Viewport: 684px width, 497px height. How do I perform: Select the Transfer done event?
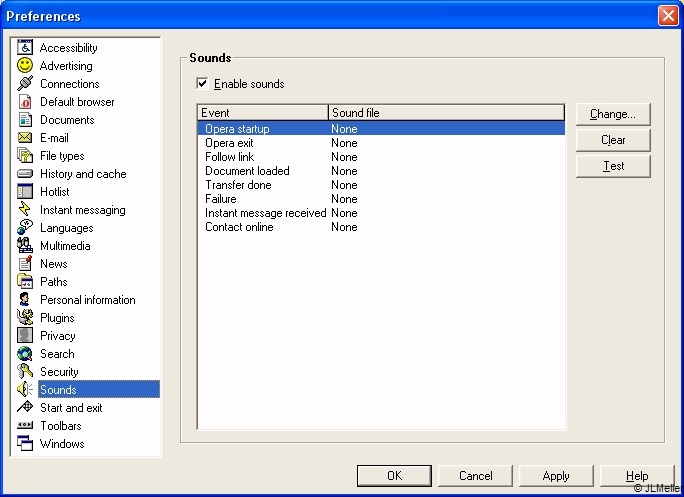tap(381, 185)
